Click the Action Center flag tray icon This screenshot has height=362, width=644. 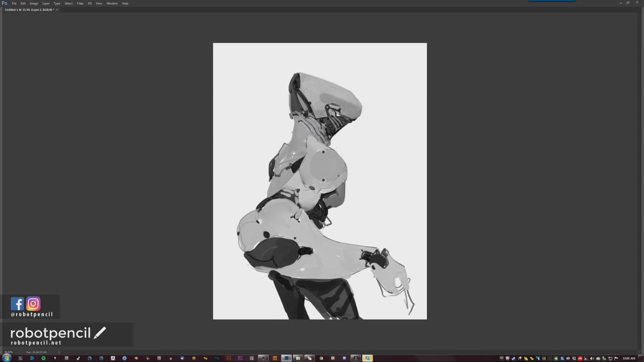click(x=616, y=359)
